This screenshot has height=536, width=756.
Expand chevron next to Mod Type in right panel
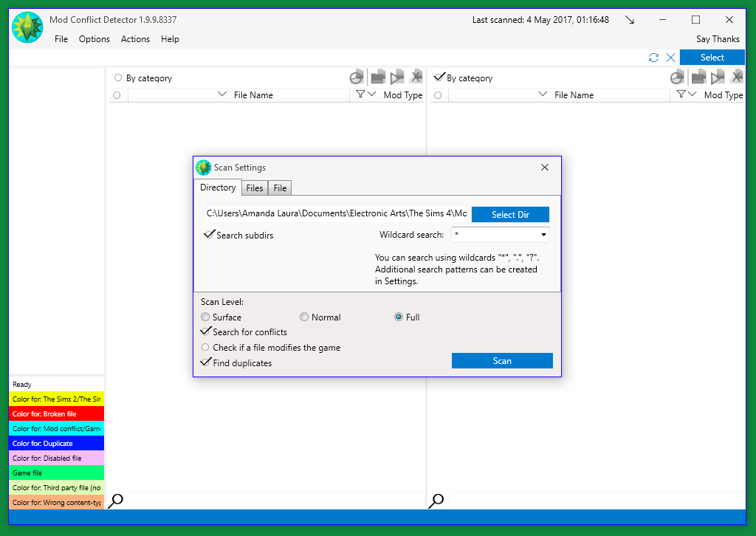tap(693, 94)
